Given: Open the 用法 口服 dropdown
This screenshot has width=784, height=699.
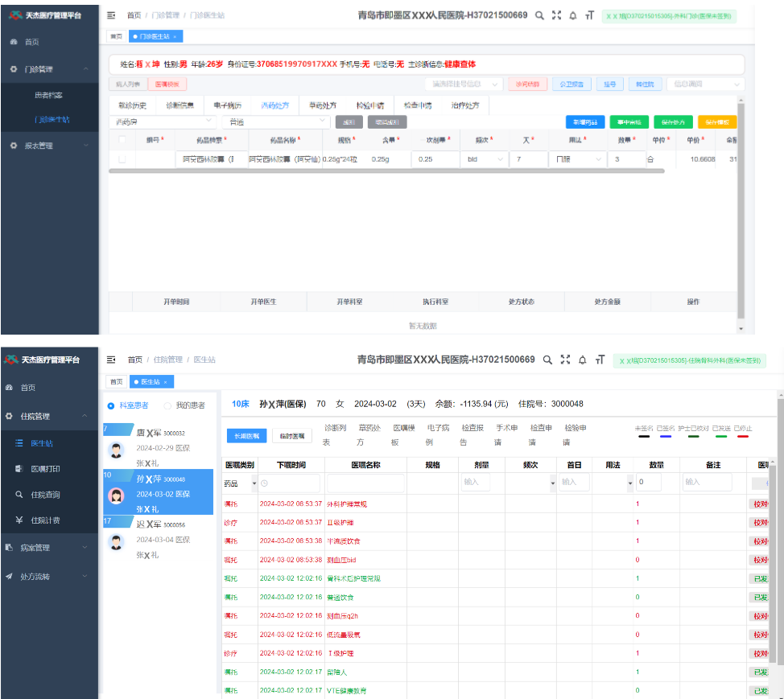Looking at the screenshot, I should (x=577, y=159).
